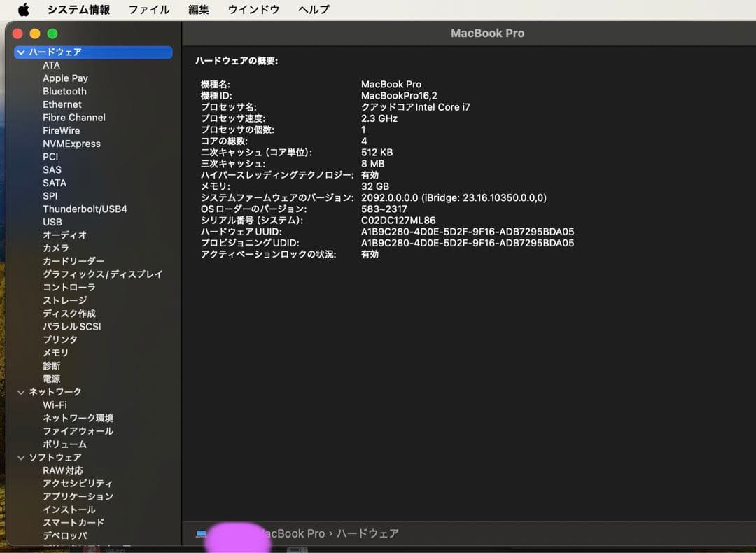The height and width of the screenshot is (553, 756).
Task: Select NVMExpress in the sidebar
Action: click(x=71, y=143)
